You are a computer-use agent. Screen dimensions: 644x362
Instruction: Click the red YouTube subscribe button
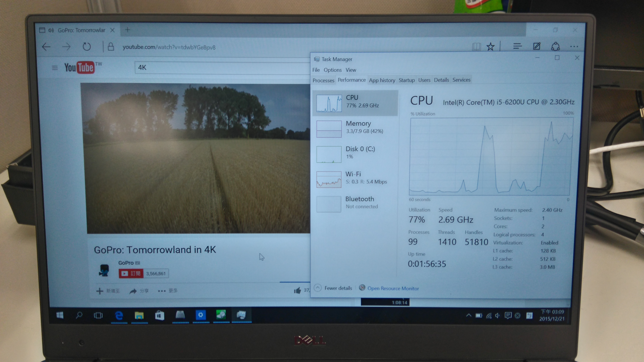click(x=131, y=273)
